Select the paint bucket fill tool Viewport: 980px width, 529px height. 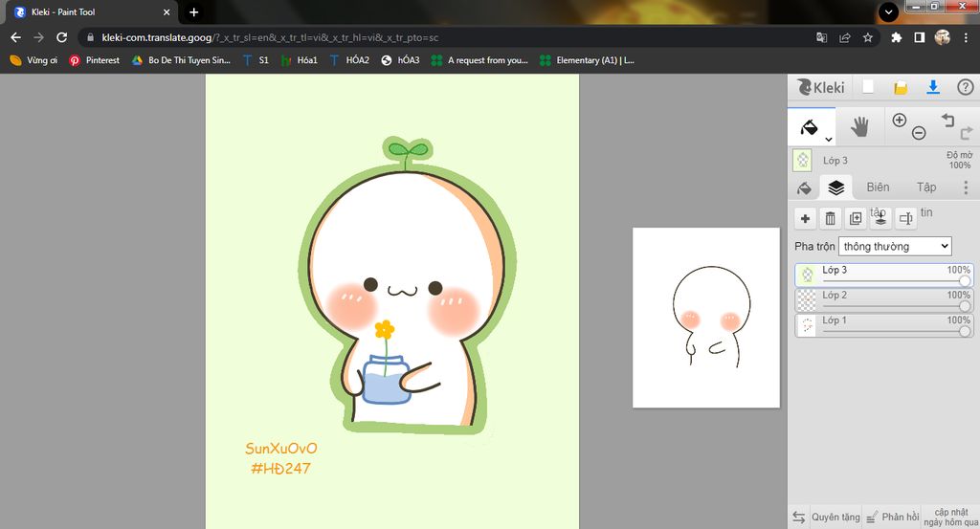(809, 127)
